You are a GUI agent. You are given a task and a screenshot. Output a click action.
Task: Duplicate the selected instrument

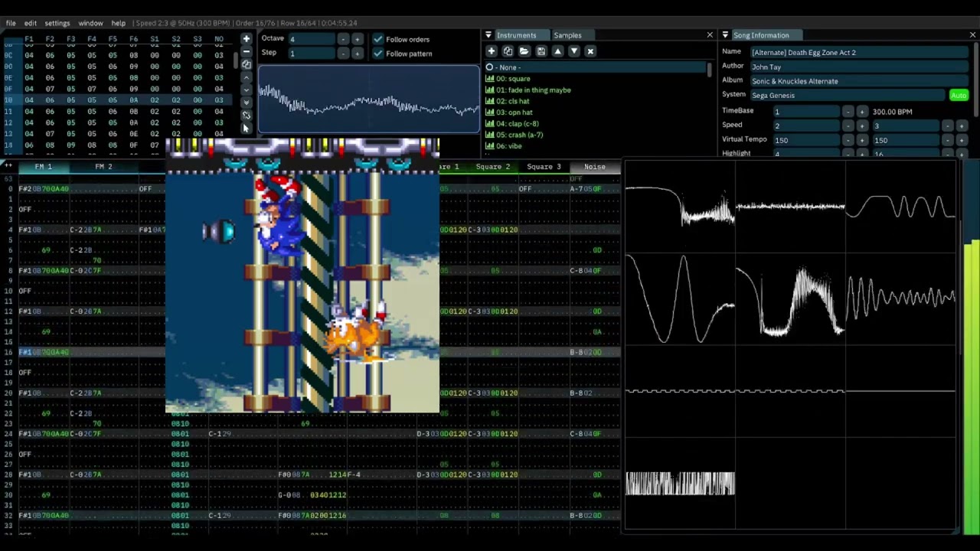click(508, 51)
